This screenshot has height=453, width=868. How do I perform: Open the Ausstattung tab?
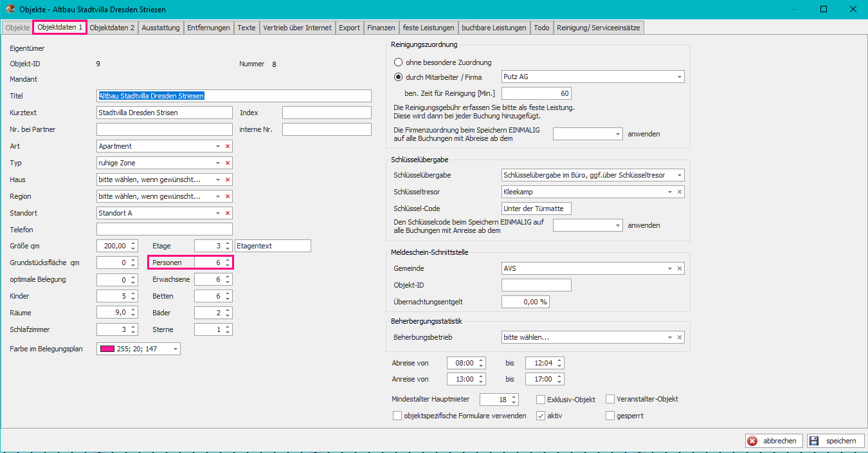[x=161, y=28]
